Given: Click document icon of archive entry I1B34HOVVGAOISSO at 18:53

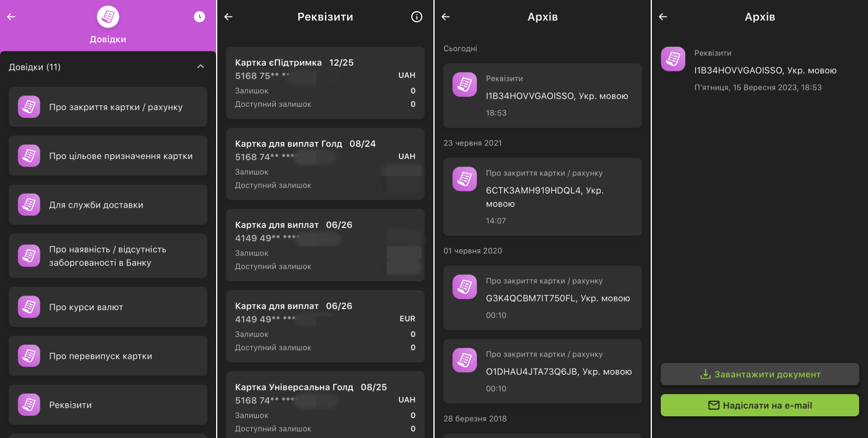Looking at the screenshot, I should pos(464,84).
